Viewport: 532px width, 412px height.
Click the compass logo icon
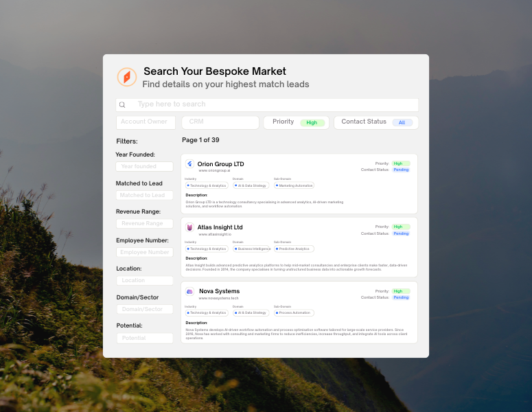pos(126,77)
